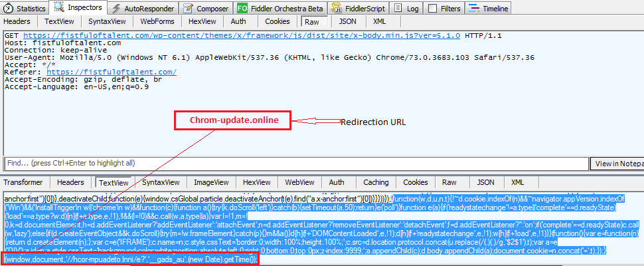The image size is (644, 266).
Task: Open the response JSON tab
Action: tap(485, 182)
